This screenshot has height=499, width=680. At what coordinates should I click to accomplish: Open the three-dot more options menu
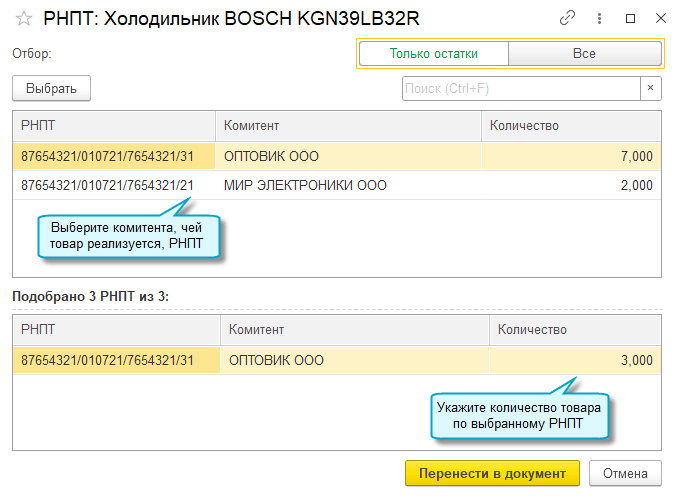[x=599, y=19]
